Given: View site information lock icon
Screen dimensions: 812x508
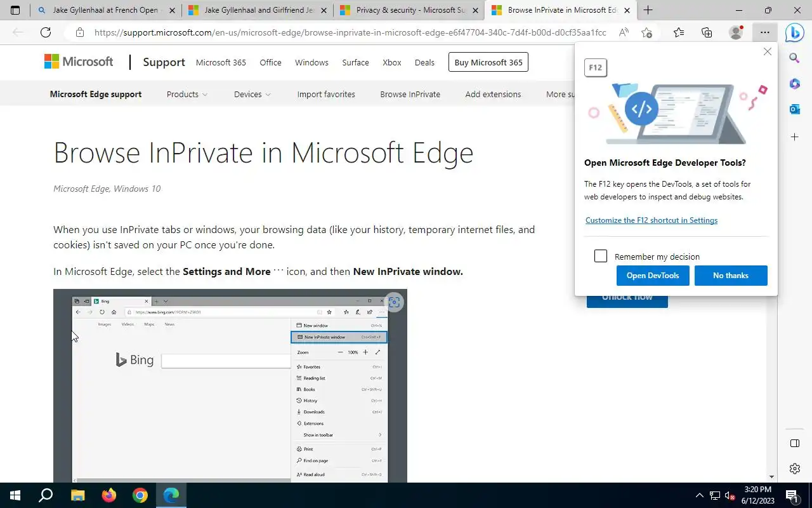Looking at the screenshot, I should (79, 32).
